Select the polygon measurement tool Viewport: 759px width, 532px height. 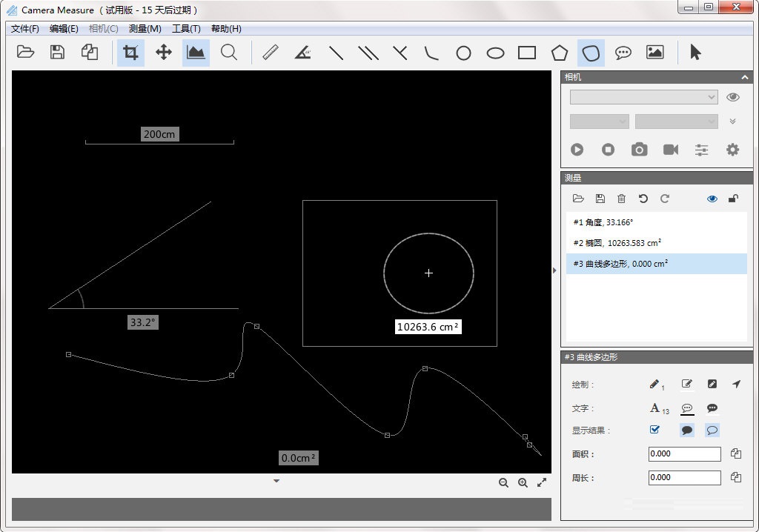[x=559, y=52]
